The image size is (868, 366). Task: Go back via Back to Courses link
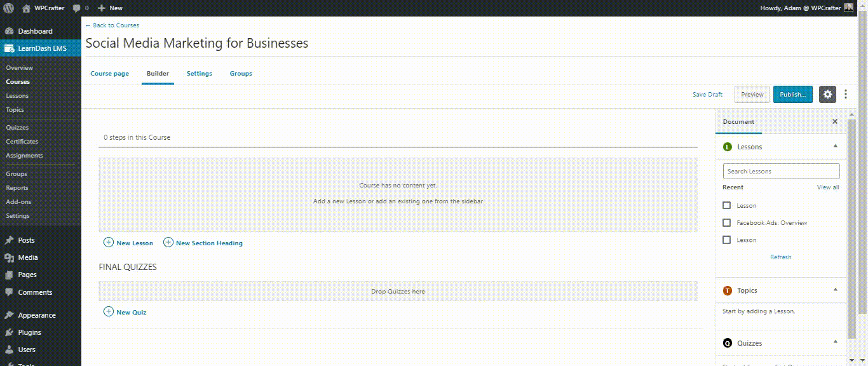click(112, 25)
